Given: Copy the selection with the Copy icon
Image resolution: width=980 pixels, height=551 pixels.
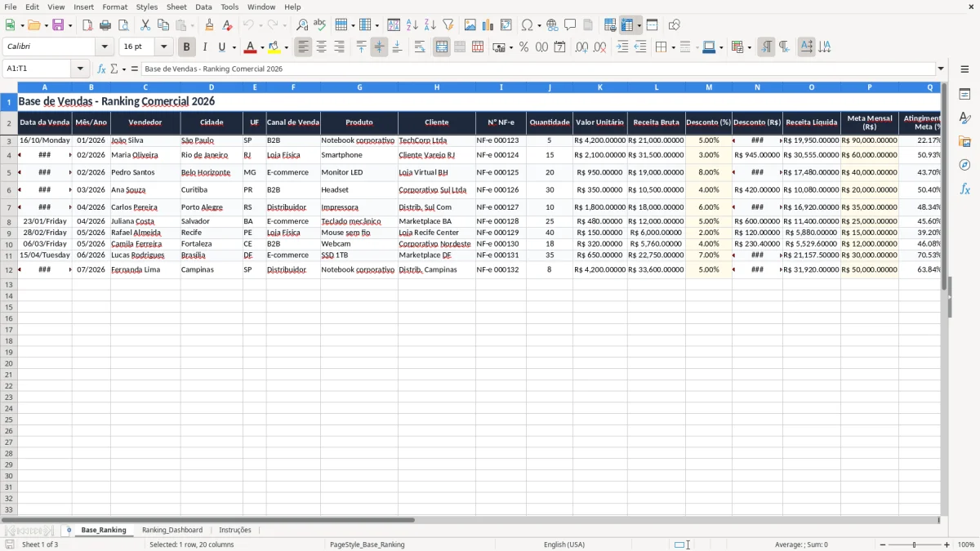Looking at the screenshot, I should pyautogui.click(x=163, y=25).
